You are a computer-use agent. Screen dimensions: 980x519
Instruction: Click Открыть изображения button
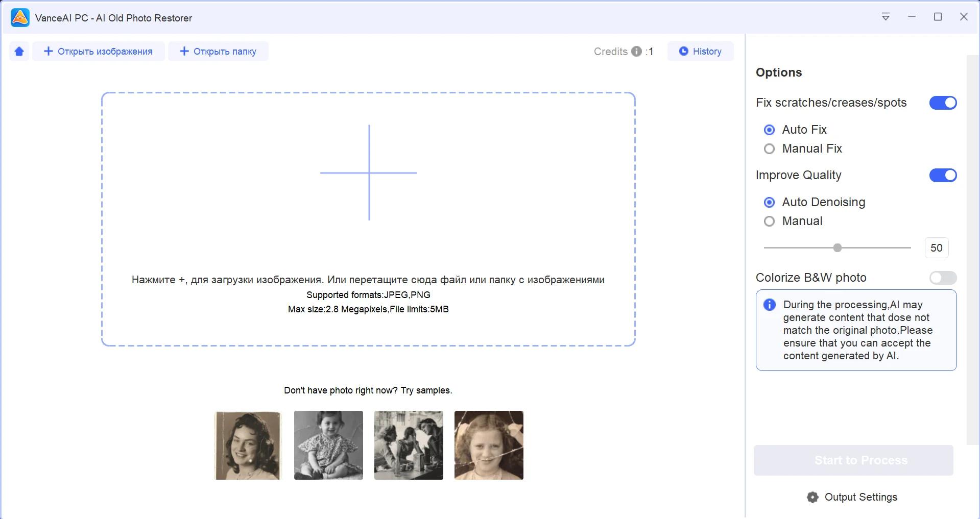(99, 52)
